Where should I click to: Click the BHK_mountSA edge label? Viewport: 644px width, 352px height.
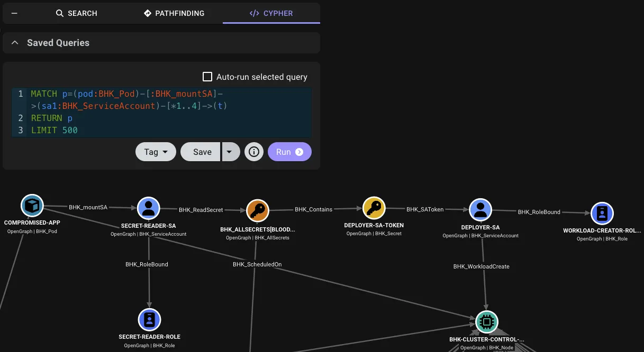[88, 207]
